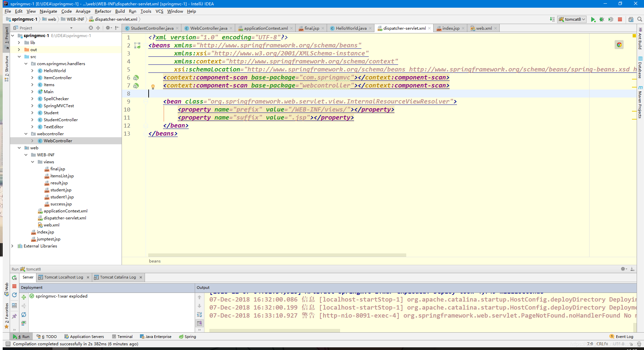Select applicationContext.xml in project tree
Viewport: 644px width, 350px height.
coord(65,211)
